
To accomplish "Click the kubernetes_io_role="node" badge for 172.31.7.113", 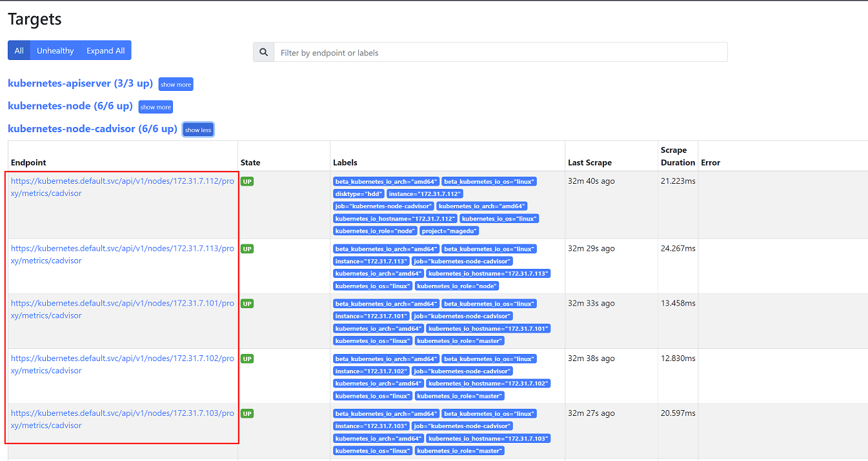I will tap(457, 286).
